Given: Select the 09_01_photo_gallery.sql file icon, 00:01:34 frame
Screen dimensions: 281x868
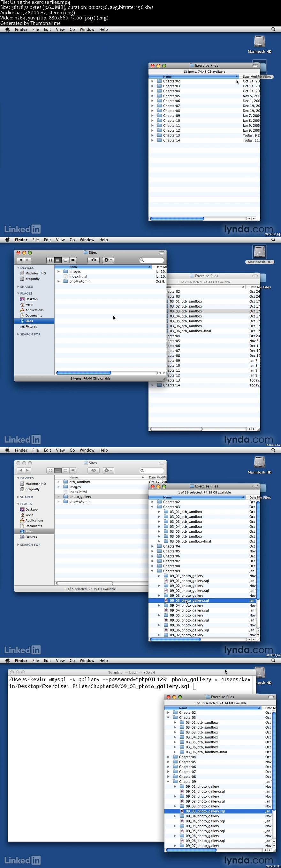Looking at the screenshot, I should [166, 580].
